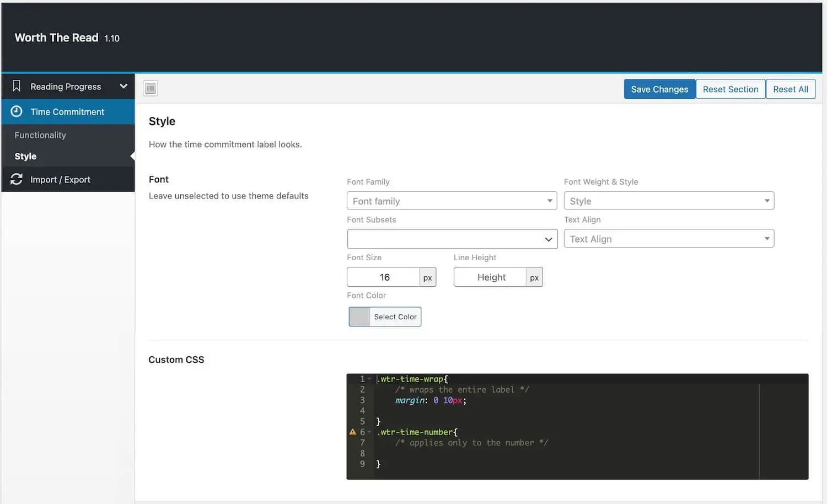The width and height of the screenshot is (827, 504).
Task: Click the Custom CSS heading
Action: point(176,360)
